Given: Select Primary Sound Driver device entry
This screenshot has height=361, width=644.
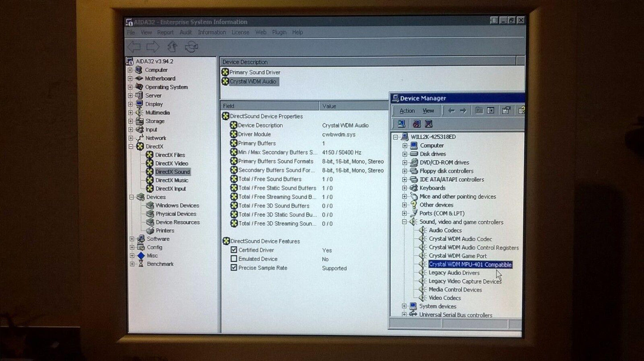Looking at the screenshot, I should pos(254,73).
